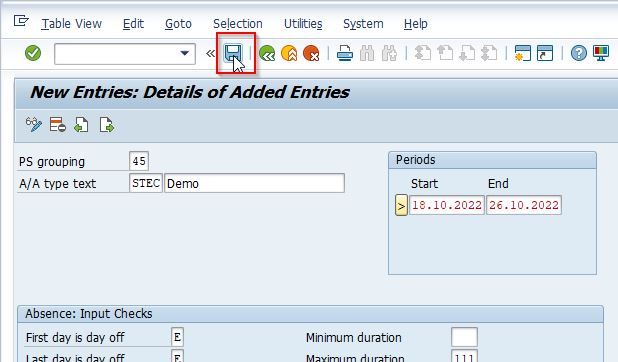The image size is (618, 362).
Task: Click the Customize Local Layout monitor icon
Action: coord(601,53)
